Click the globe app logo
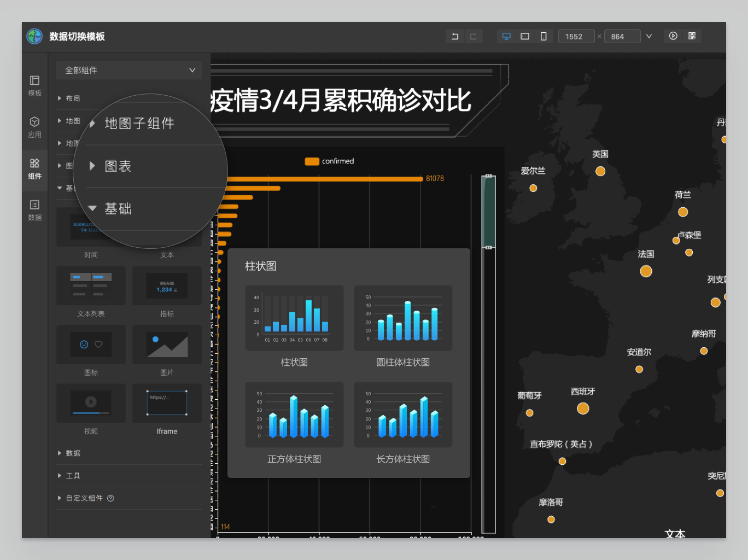This screenshot has width=748, height=560. point(34,37)
